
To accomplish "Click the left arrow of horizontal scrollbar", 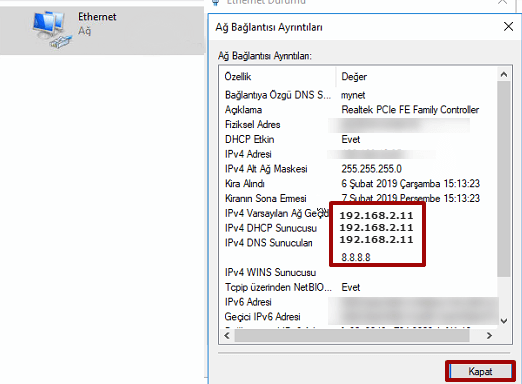I will click(x=227, y=336).
